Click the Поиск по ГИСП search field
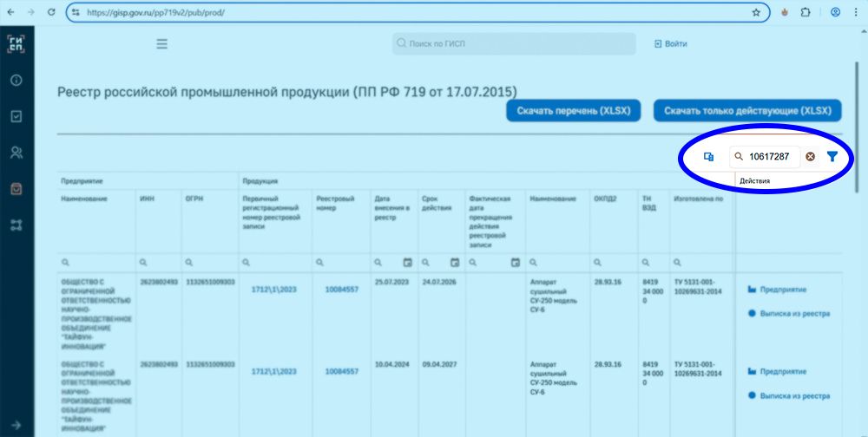Screen dimensions: 868x437 [514, 43]
